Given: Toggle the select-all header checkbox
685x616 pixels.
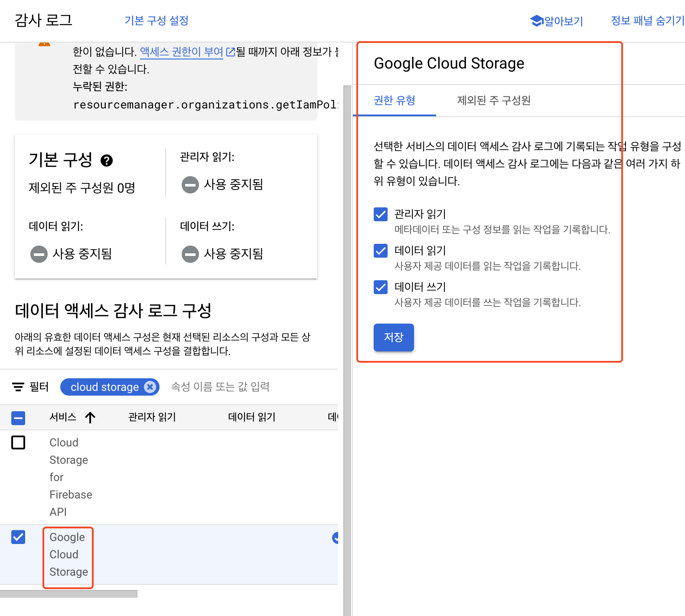Looking at the screenshot, I should click(18, 418).
